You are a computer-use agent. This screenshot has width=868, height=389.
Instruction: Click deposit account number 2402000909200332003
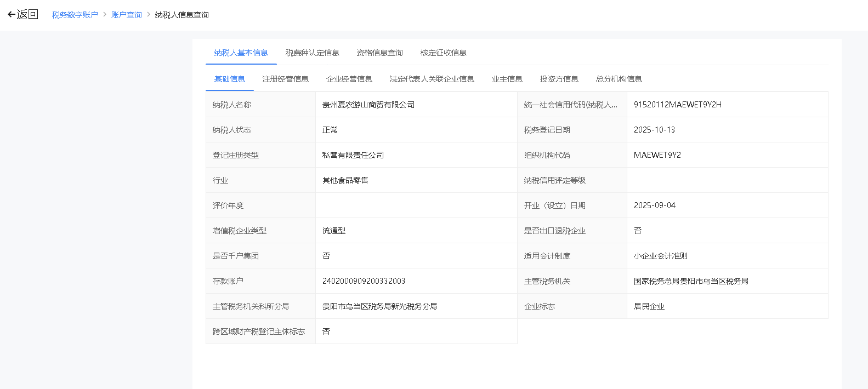[x=364, y=281]
